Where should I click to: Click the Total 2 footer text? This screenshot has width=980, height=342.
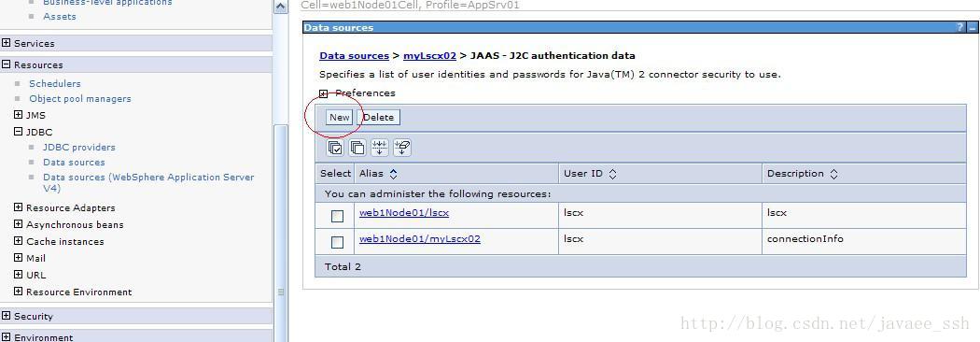[343, 267]
